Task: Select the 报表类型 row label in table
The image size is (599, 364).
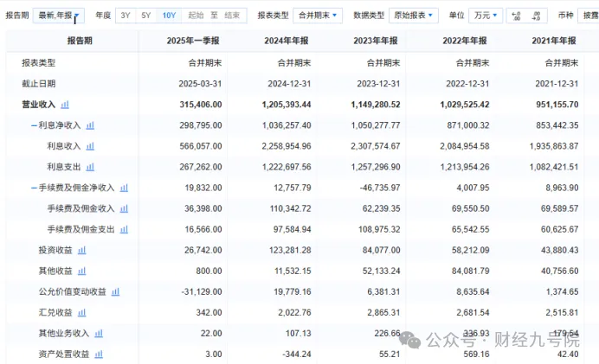Action: 39,63
